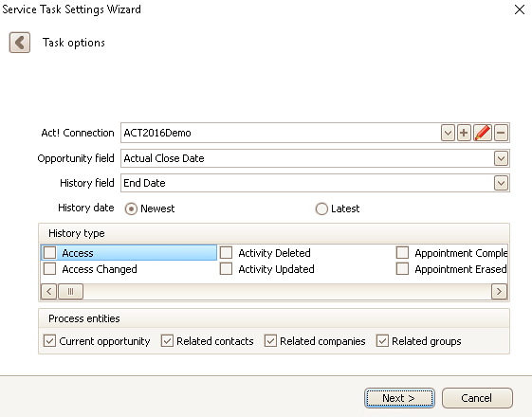532x417 pixels.
Task: Click the history type horizontal scrollbar thumb
Action: (x=70, y=292)
